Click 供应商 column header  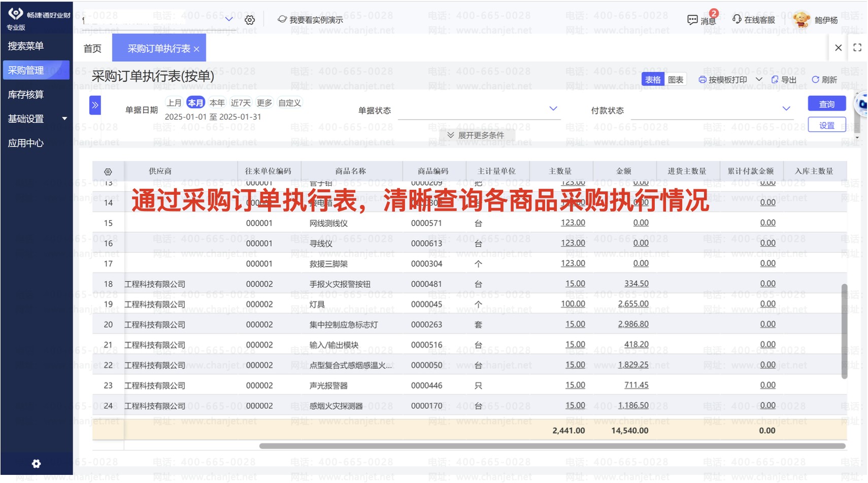coord(160,171)
